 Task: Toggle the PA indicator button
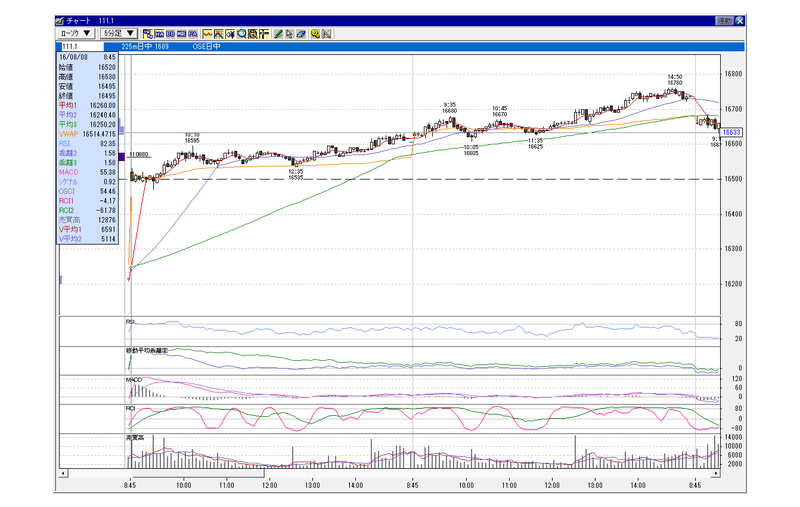(193, 34)
